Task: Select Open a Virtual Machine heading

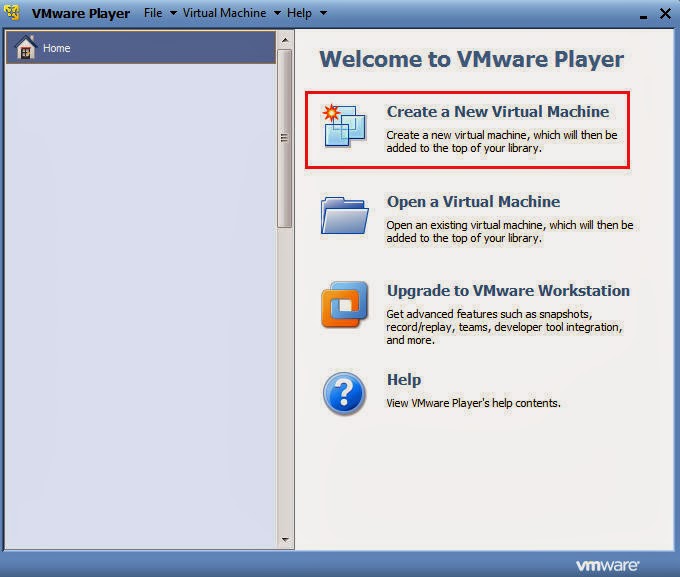Action: 473,201
